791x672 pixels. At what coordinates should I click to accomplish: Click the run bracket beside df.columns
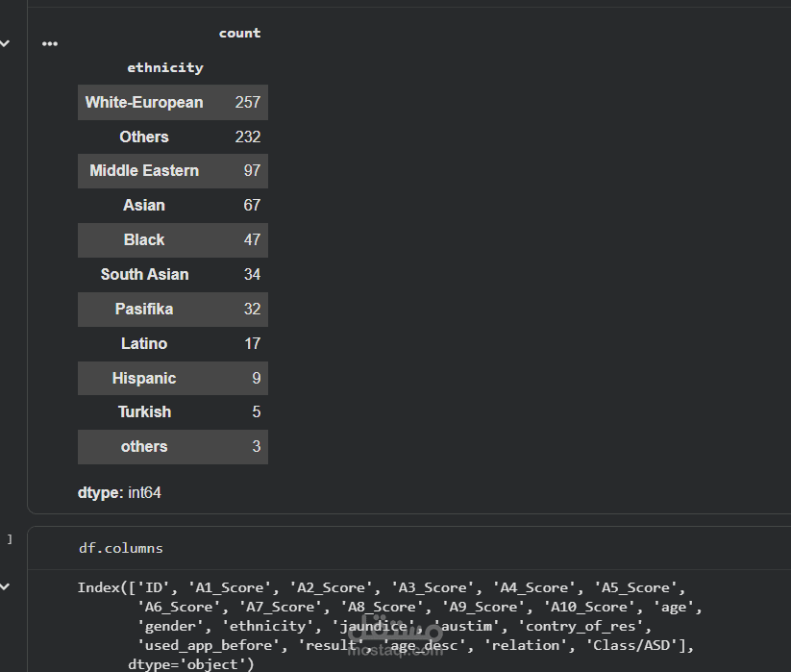coord(10,539)
